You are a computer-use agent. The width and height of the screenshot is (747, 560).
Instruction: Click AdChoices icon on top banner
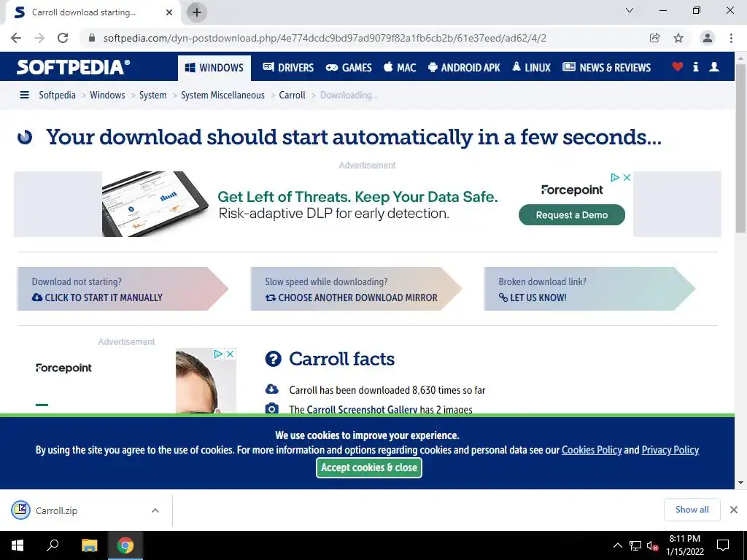615,178
